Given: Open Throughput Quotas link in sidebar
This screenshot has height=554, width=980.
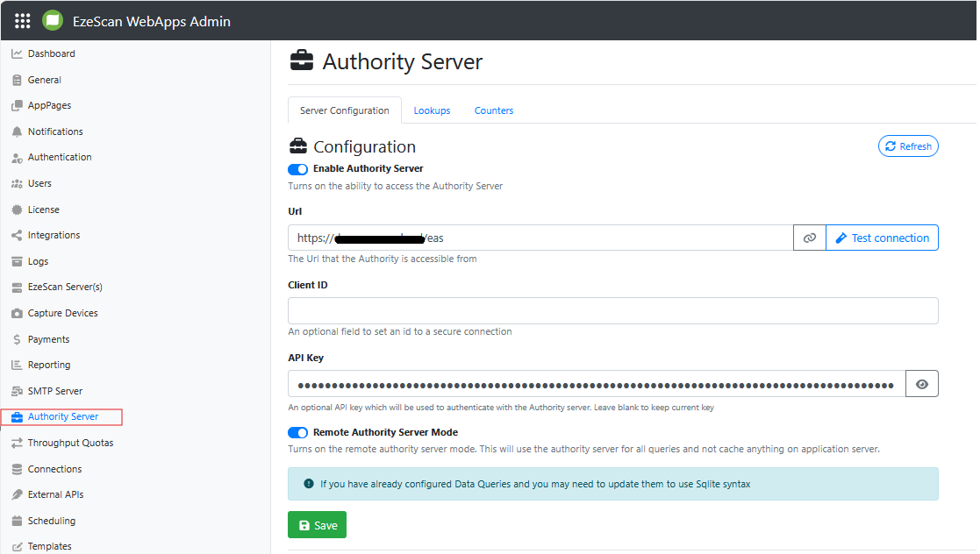Looking at the screenshot, I should (x=70, y=443).
